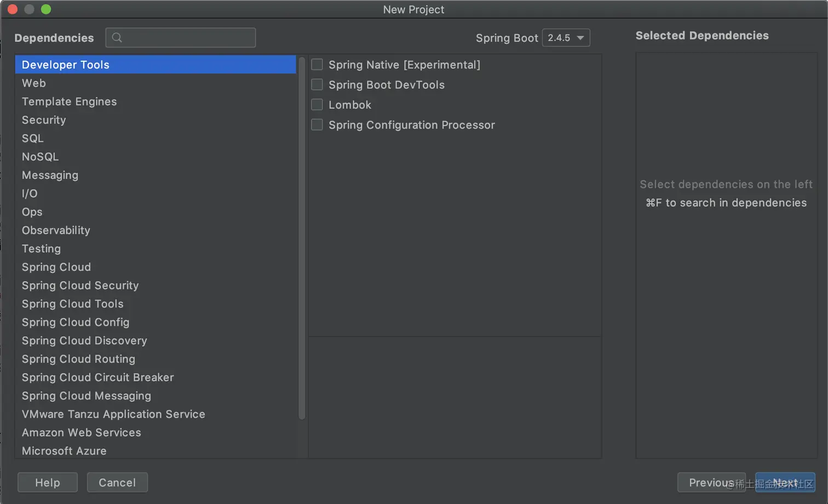Click the Cancel button

click(x=117, y=483)
